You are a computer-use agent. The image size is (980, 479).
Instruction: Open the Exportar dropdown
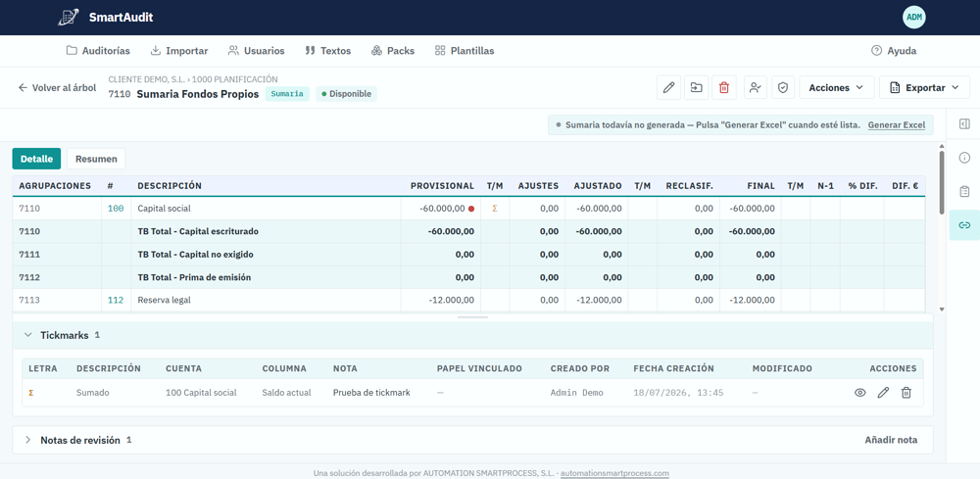[x=924, y=87]
